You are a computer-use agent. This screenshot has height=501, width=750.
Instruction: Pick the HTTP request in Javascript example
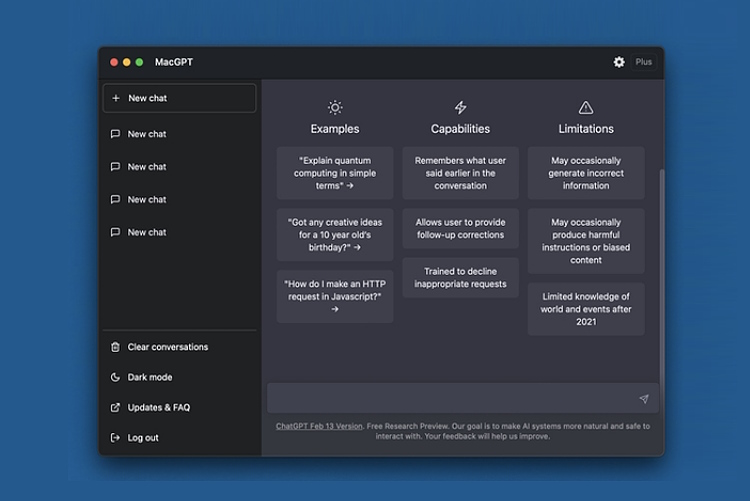point(335,297)
